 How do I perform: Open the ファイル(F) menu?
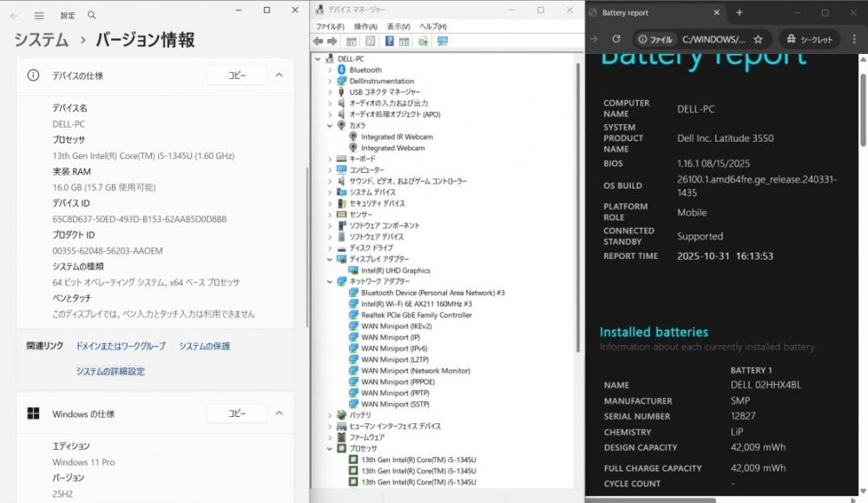(x=330, y=26)
